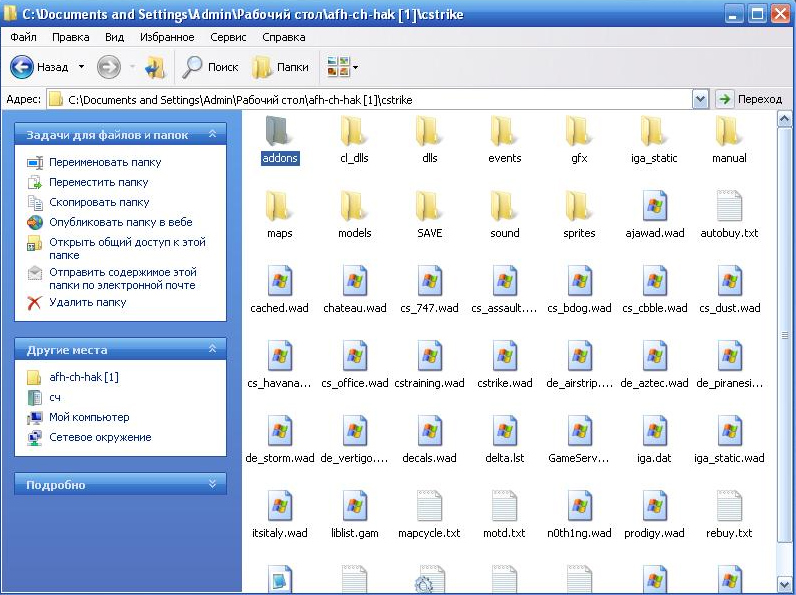Select the cs_747.wad file

click(x=429, y=288)
